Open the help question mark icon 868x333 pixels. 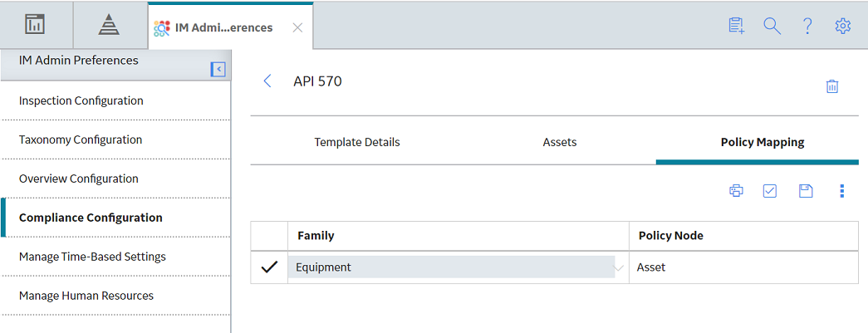click(x=807, y=26)
